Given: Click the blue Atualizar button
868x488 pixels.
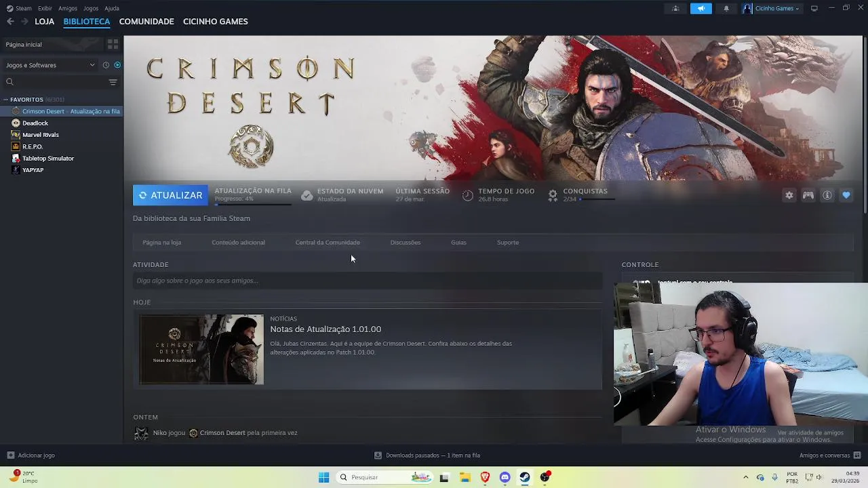Looking at the screenshot, I should click(x=170, y=195).
